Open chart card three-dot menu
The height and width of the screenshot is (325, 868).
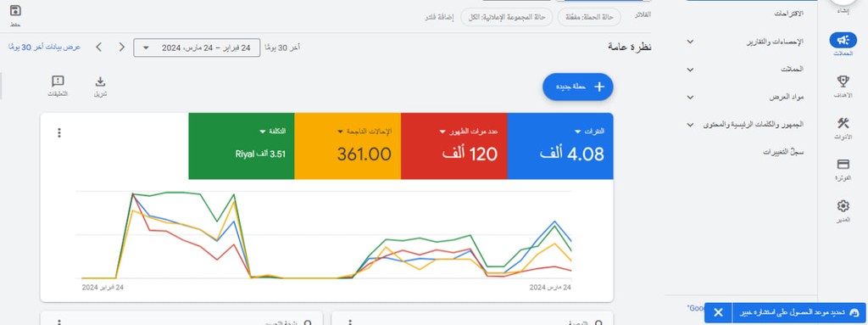tap(59, 133)
